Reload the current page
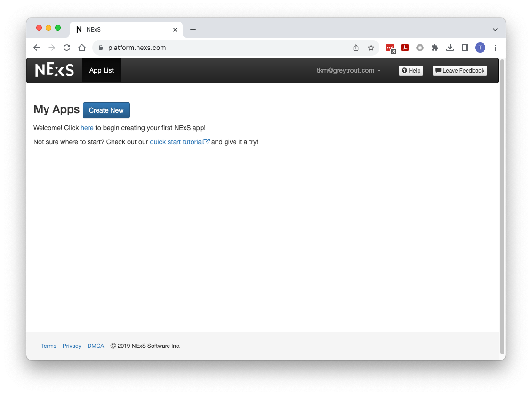 [x=67, y=48]
